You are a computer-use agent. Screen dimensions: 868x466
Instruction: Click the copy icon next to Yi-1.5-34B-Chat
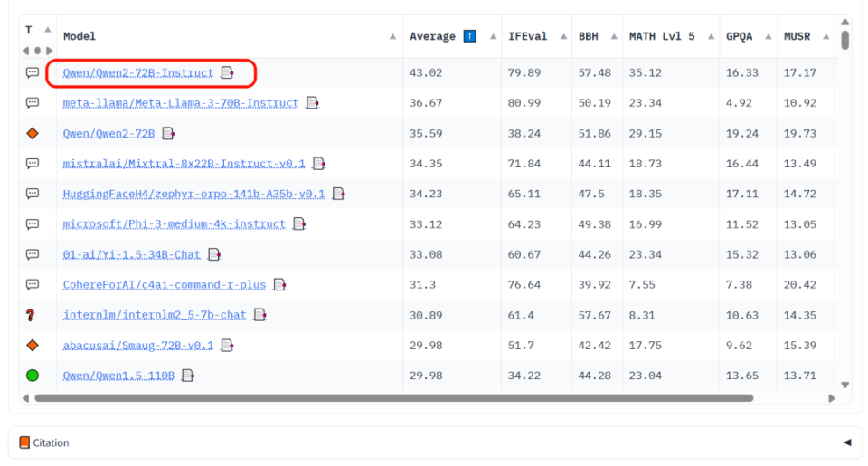point(213,254)
